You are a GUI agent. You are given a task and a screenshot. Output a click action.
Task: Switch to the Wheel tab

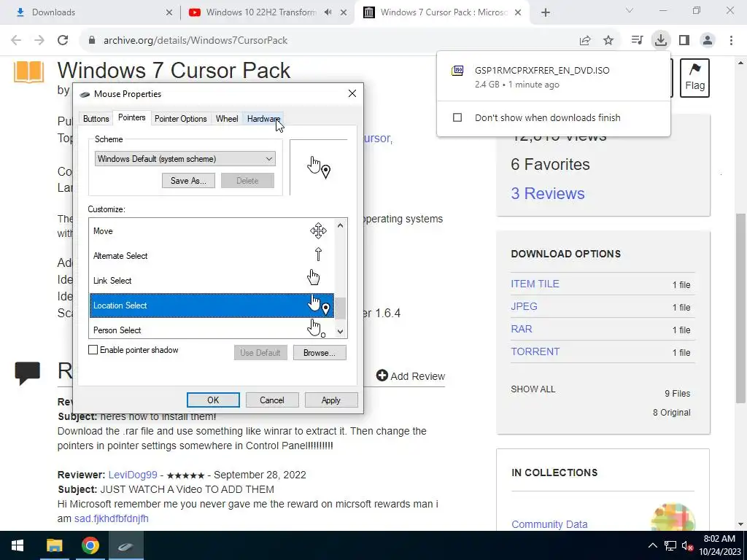[227, 119]
